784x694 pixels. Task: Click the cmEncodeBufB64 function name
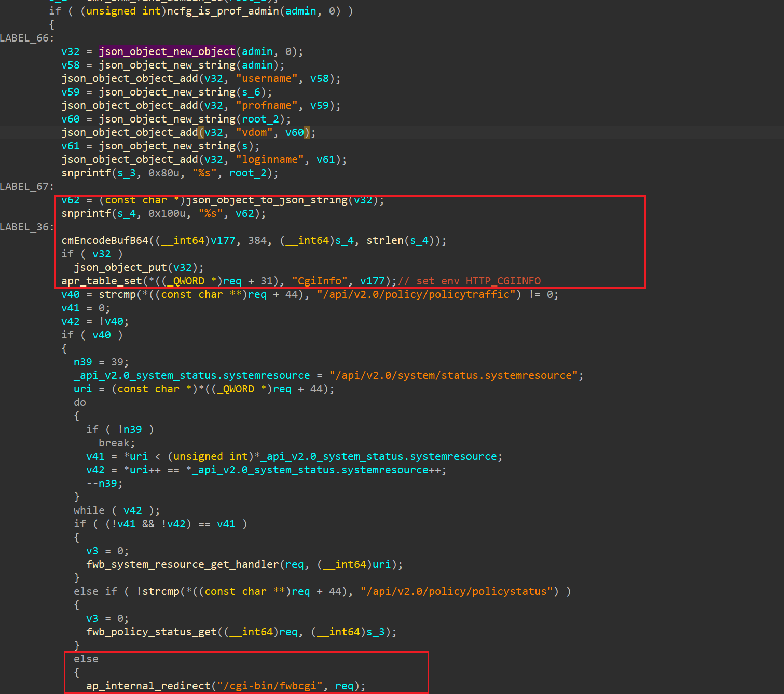[x=105, y=240]
